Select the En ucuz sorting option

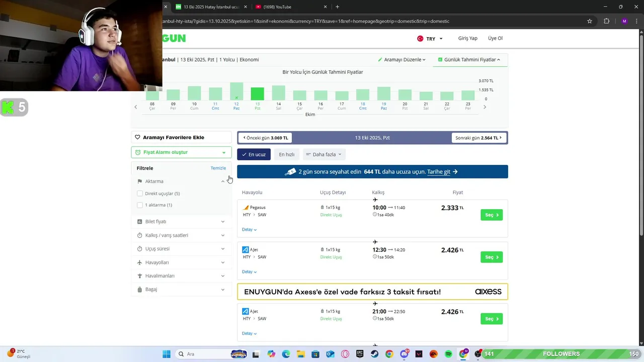pyautogui.click(x=254, y=154)
